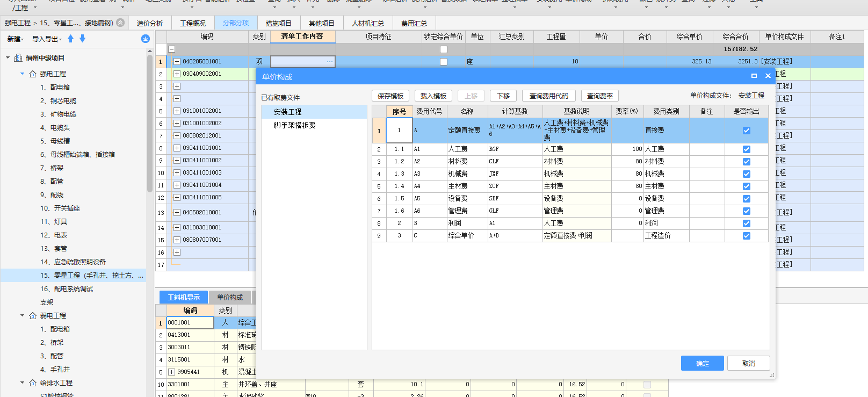Open the 导入导出 dropdown menu
The height and width of the screenshot is (397, 868).
point(47,39)
